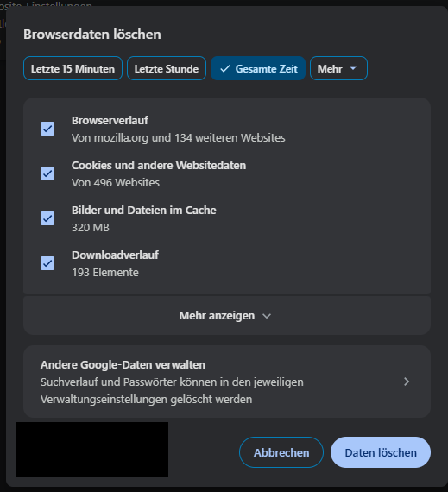Click the dropdown arrow icon on Mehr

pyautogui.click(x=353, y=68)
